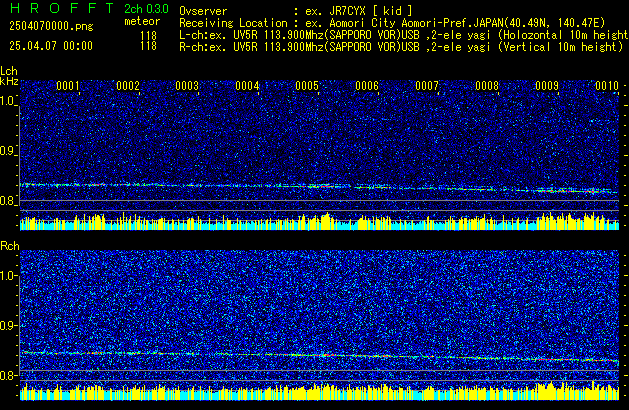Click the 2ch 0.3.0 version label
Image resolution: width=629 pixels, height=410 pixels.
pos(146,8)
